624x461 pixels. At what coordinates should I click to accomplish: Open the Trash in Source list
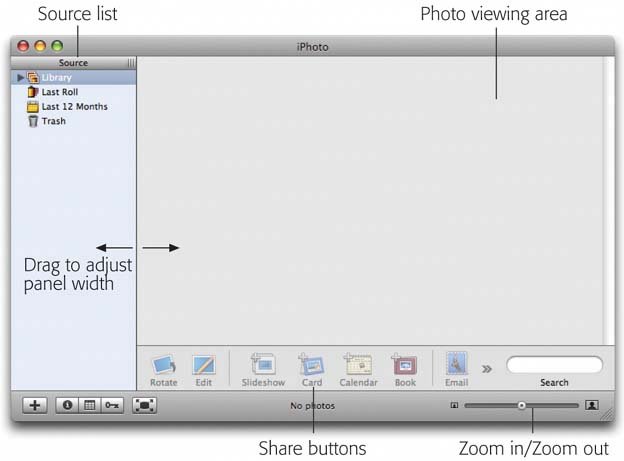tap(74, 121)
